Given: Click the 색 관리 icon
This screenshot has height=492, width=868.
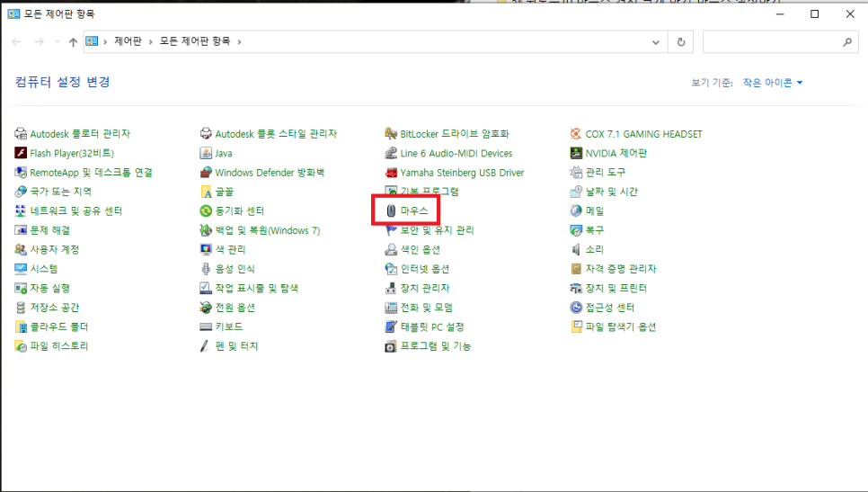Looking at the screenshot, I should click(206, 249).
